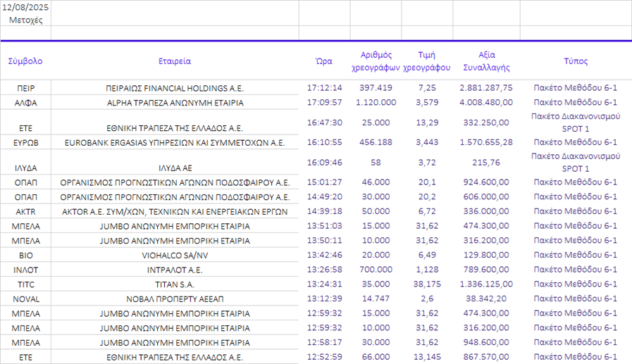Click the Σύμβολο column header

click(25, 61)
